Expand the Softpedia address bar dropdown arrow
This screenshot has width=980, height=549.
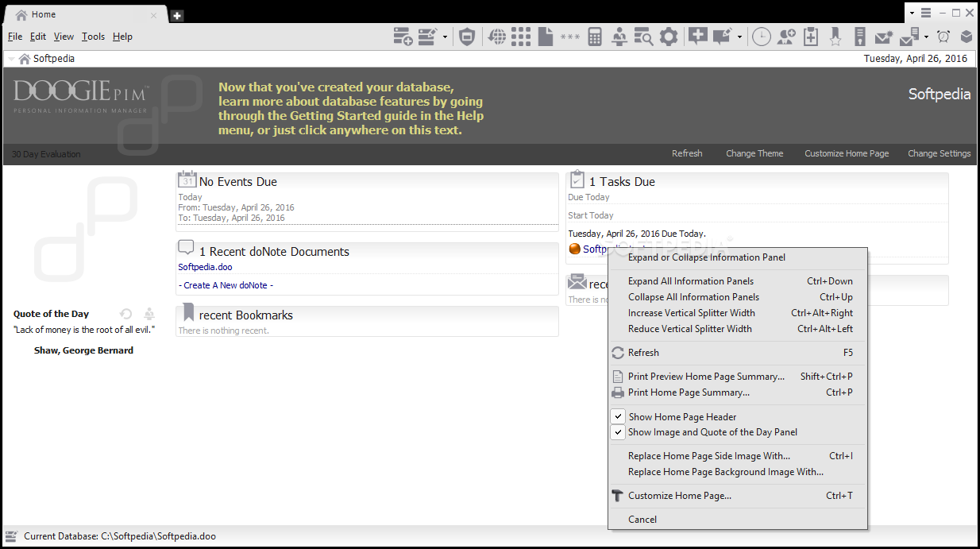tap(10, 58)
